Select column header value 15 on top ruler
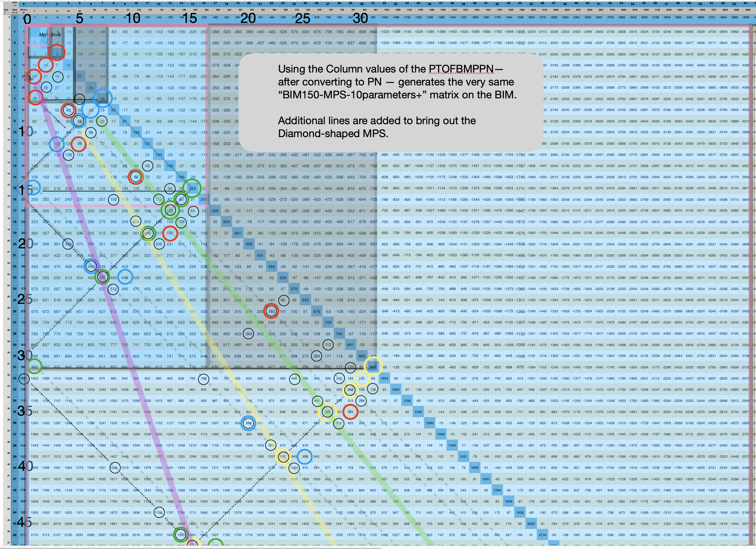This screenshot has height=549, width=756. [188, 5]
